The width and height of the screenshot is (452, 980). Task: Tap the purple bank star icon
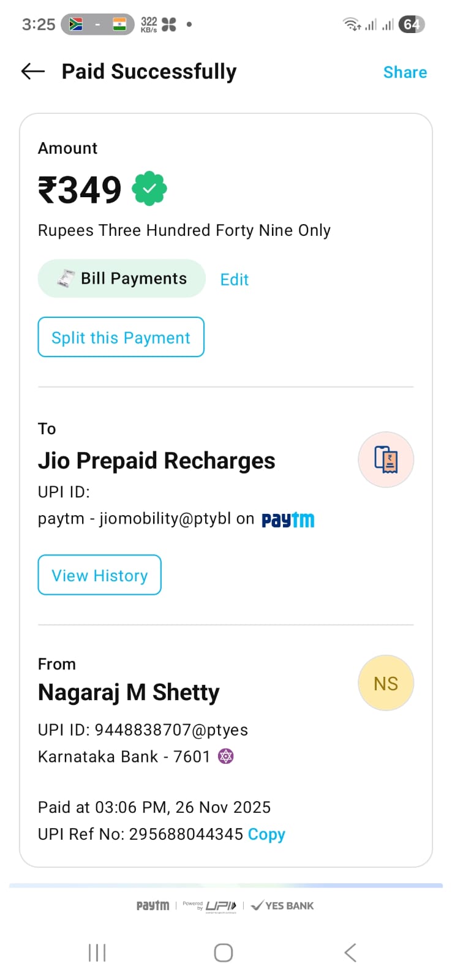(x=226, y=756)
